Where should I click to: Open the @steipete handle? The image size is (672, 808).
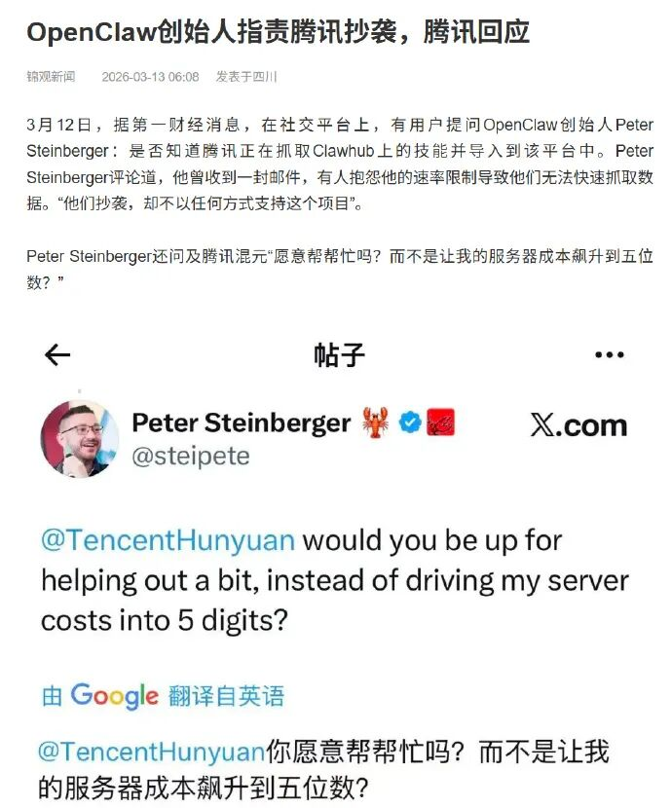pyautogui.click(x=191, y=456)
